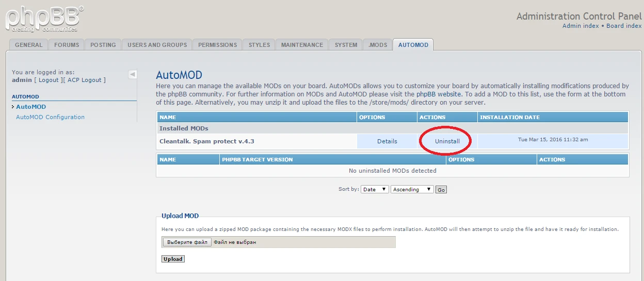Click the 'No uninstalled MODs detected' message

tap(393, 171)
